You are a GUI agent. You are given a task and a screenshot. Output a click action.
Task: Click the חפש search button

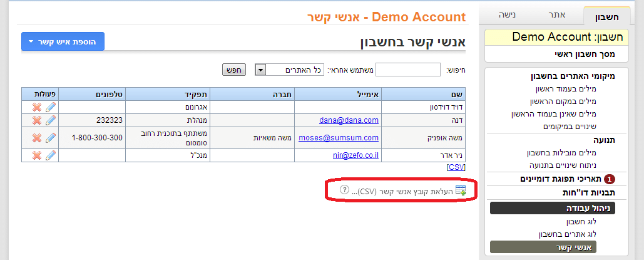[233, 70]
